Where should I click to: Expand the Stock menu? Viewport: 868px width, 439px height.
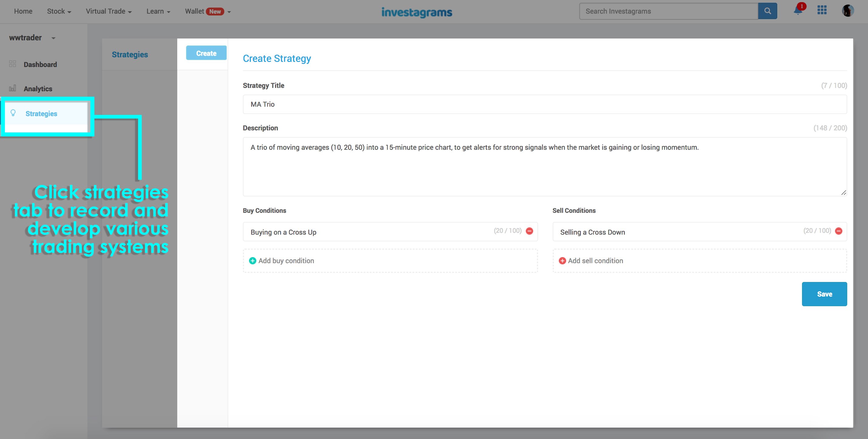pyautogui.click(x=59, y=12)
